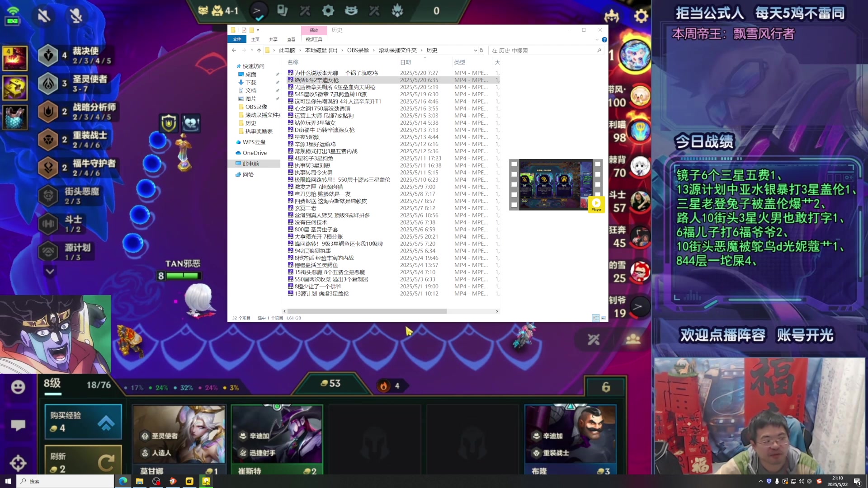868x488 pixels.
Task: Open the 主页 ribbon tab
Action: coord(255,39)
